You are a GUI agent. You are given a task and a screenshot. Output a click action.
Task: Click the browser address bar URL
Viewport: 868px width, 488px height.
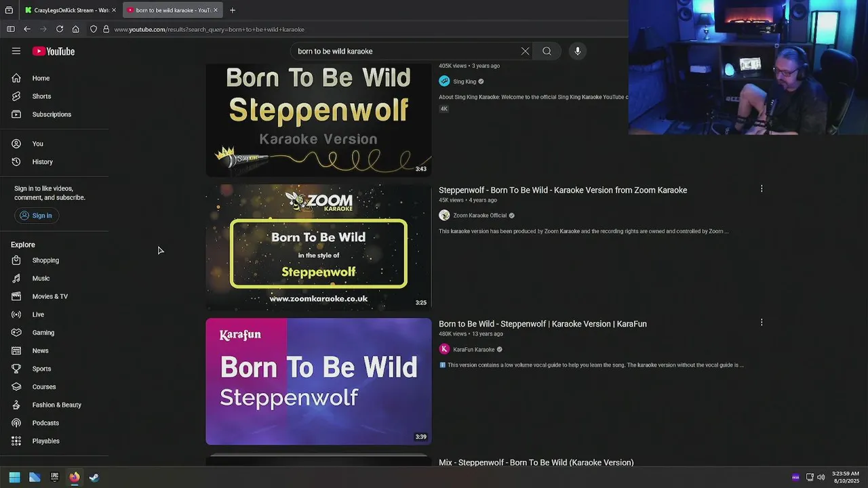coord(209,29)
